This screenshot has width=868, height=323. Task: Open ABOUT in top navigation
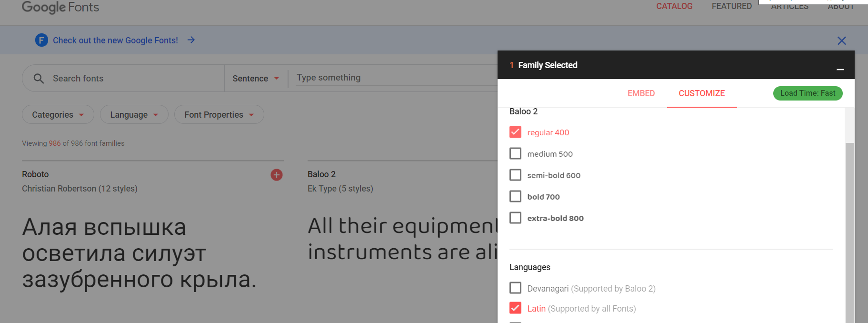pos(841,7)
